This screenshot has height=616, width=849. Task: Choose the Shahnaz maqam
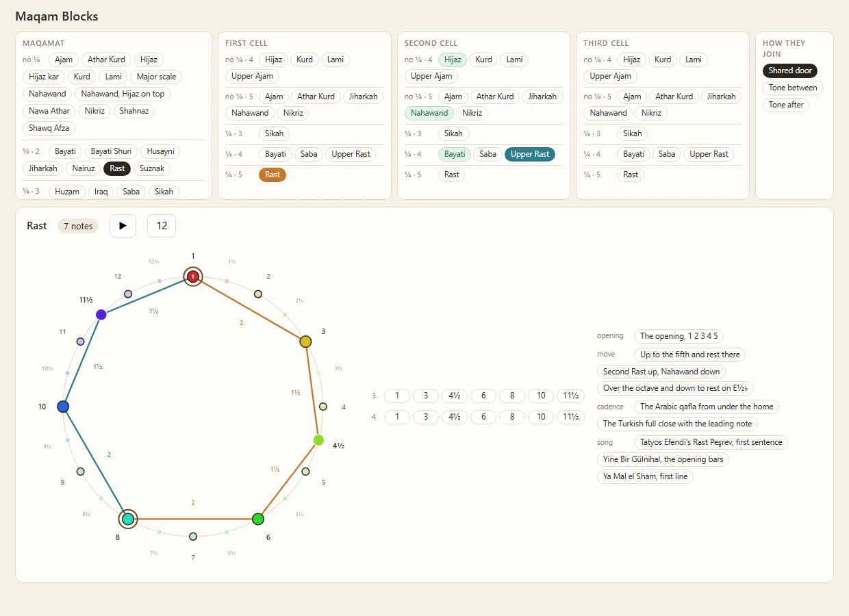134,111
